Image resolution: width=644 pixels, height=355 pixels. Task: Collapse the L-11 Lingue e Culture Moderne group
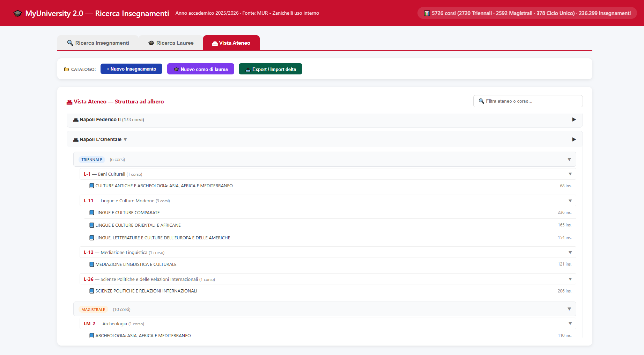pos(570,201)
